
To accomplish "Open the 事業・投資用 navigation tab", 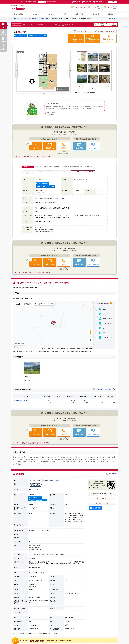I will tap(80, 14).
